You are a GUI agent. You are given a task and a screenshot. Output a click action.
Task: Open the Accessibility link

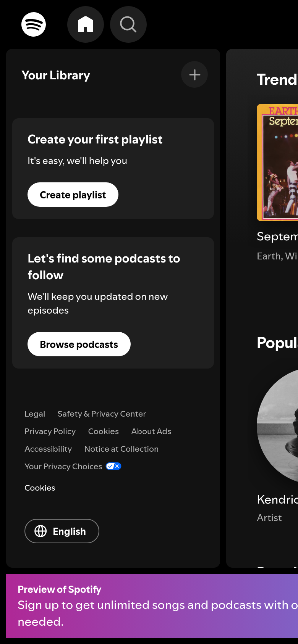click(x=48, y=449)
